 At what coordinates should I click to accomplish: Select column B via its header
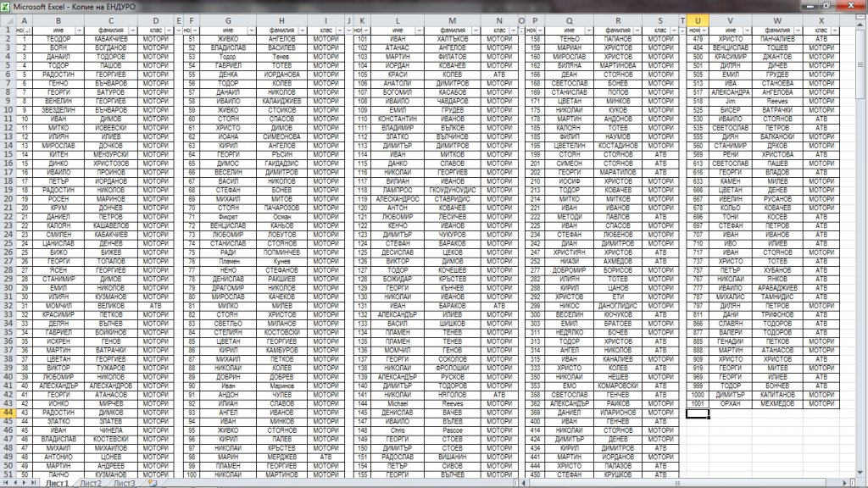click(x=58, y=20)
